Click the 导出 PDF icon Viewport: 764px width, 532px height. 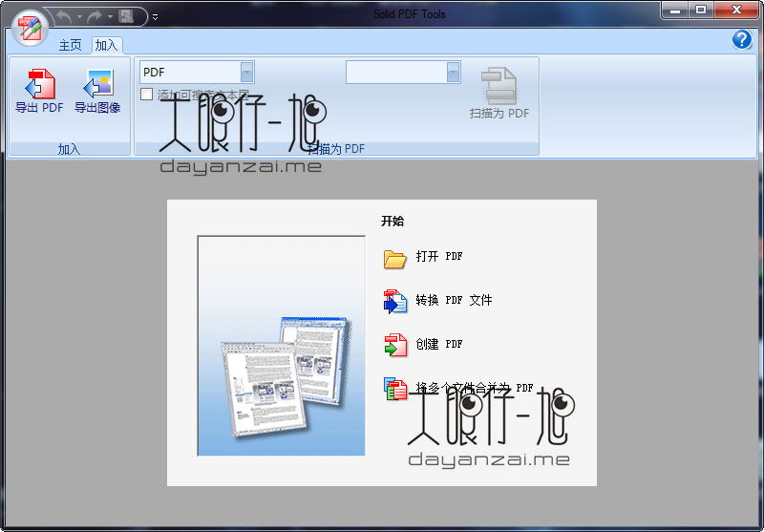pos(39,84)
